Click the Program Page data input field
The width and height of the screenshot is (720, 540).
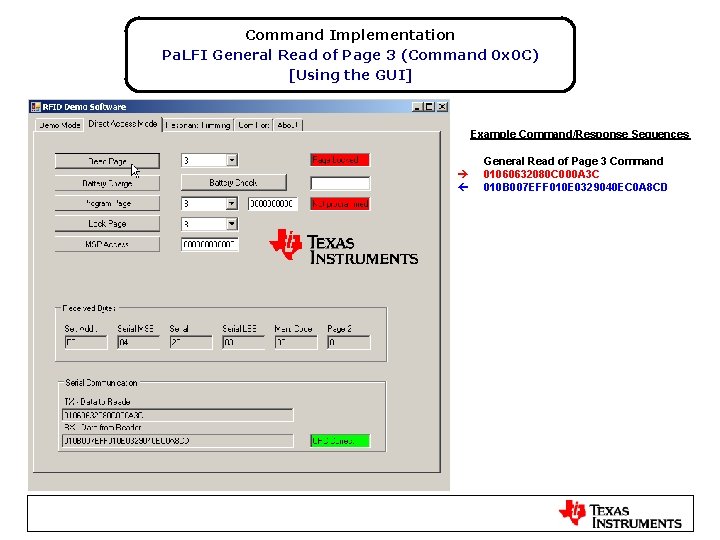tap(273, 203)
